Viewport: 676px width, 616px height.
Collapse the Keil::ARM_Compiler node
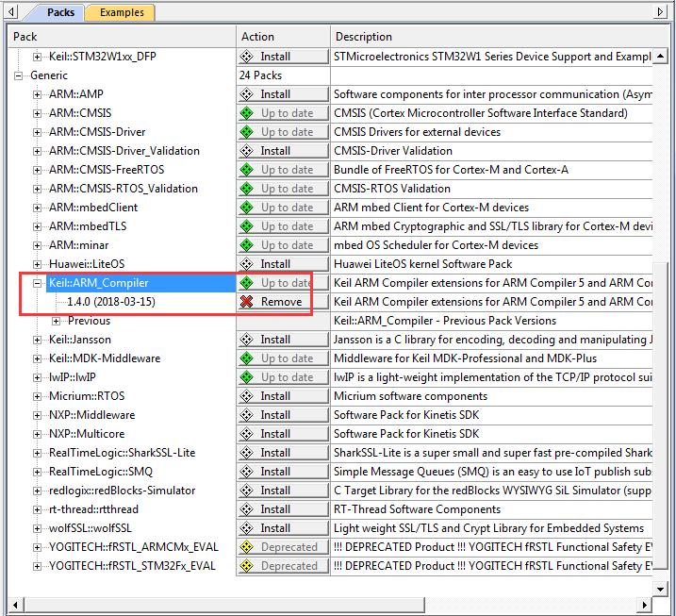coord(37,283)
